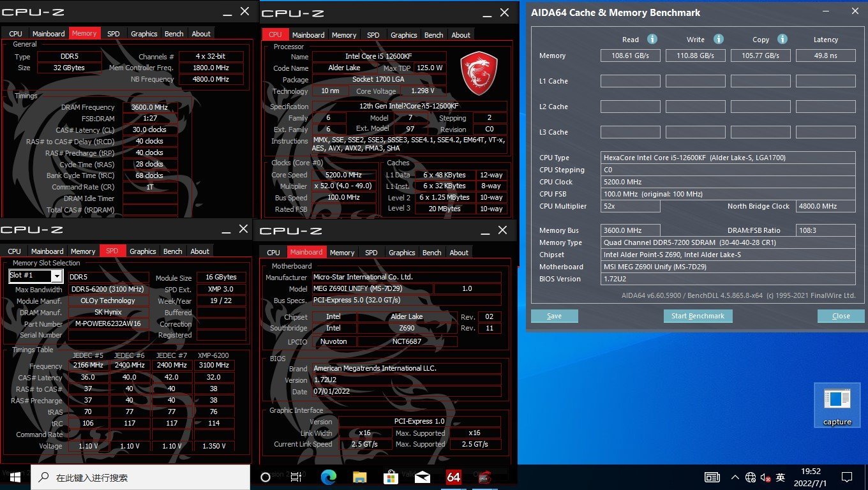Open Memory tab in CPU-Z motherboard BIOS window
Viewport: 868px width, 490px height.
click(342, 253)
